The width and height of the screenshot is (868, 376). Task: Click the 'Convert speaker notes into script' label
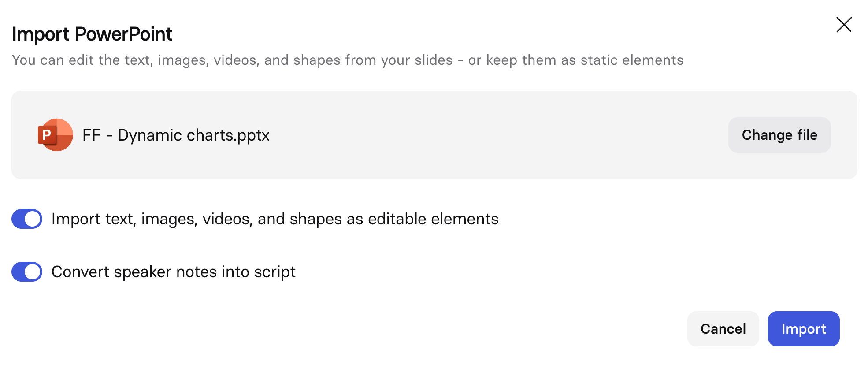click(x=173, y=272)
